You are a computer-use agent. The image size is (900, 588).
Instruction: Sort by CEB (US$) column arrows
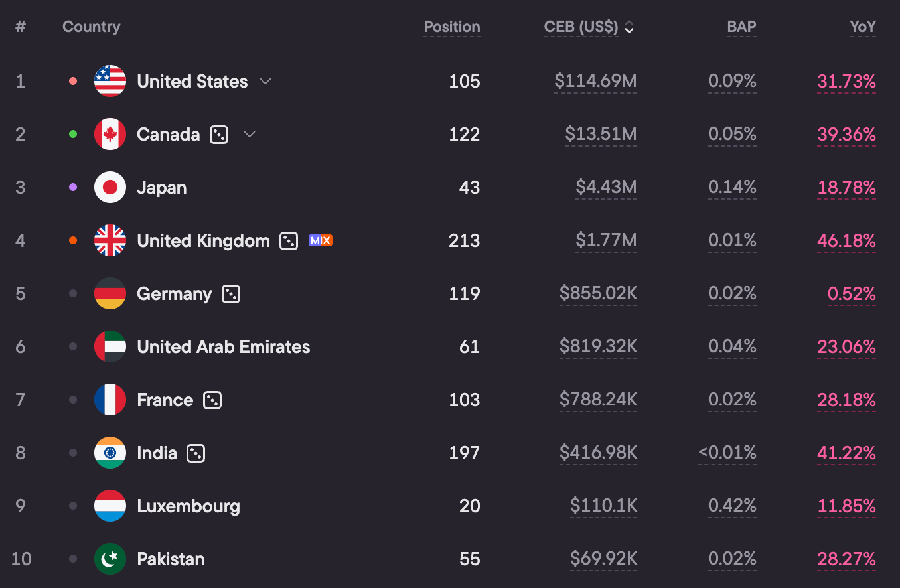(x=629, y=27)
